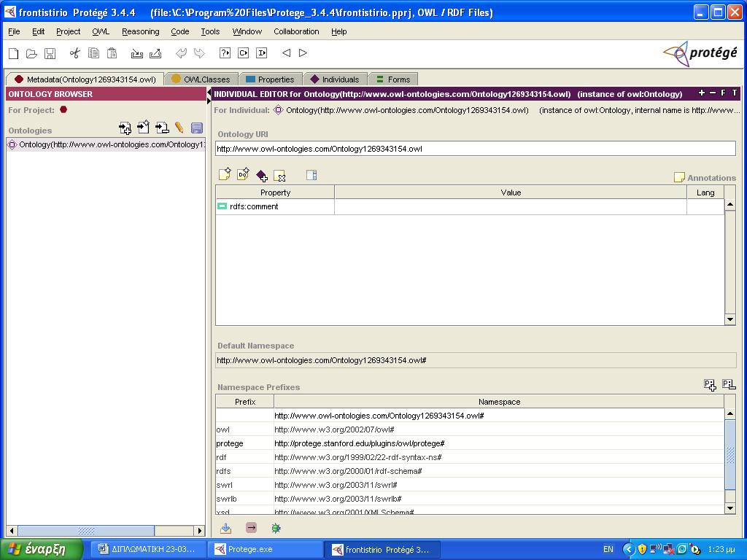747x560 pixels.
Task: Click the blue ontology repositories icon
Action: [197, 128]
